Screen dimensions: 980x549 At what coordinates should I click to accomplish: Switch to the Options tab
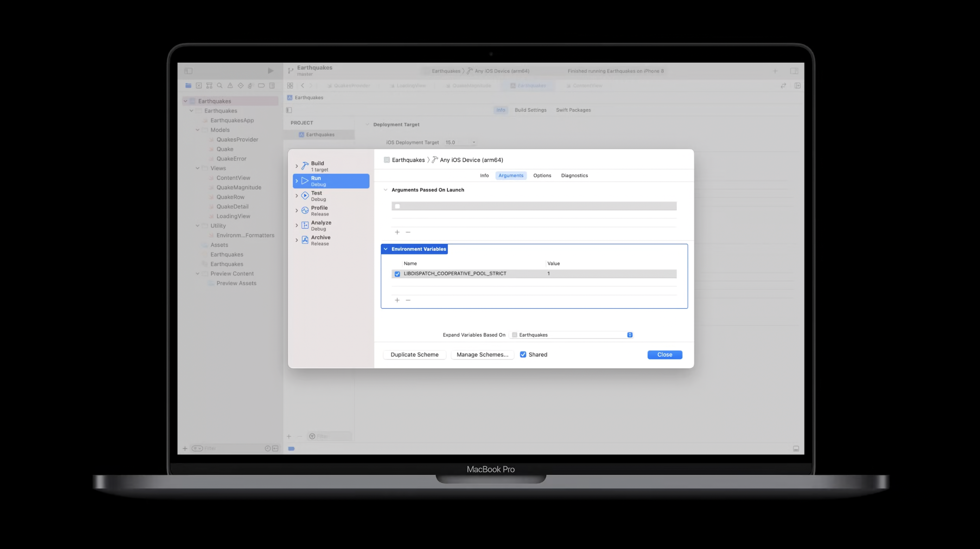click(x=542, y=176)
